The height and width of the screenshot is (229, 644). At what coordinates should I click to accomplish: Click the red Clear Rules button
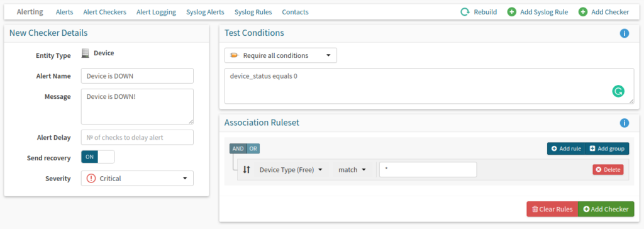pos(552,209)
